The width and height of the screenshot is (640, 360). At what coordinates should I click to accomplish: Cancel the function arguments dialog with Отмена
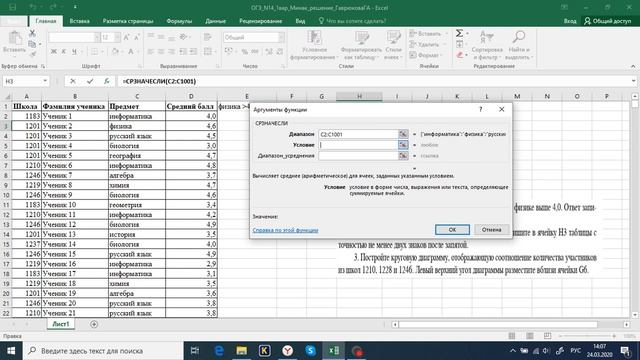click(x=491, y=230)
